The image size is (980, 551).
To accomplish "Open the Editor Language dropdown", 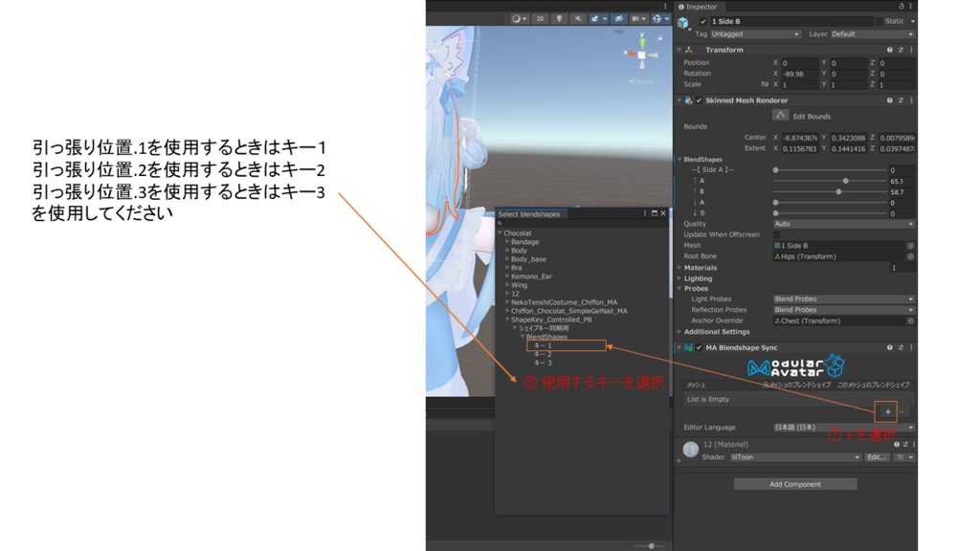I will [x=844, y=428].
